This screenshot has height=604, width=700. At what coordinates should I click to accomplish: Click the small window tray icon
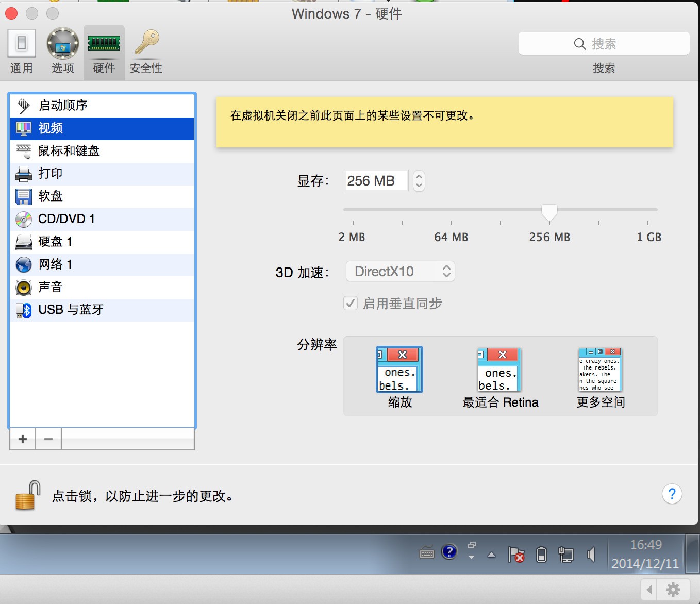click(x=472, y=545)
